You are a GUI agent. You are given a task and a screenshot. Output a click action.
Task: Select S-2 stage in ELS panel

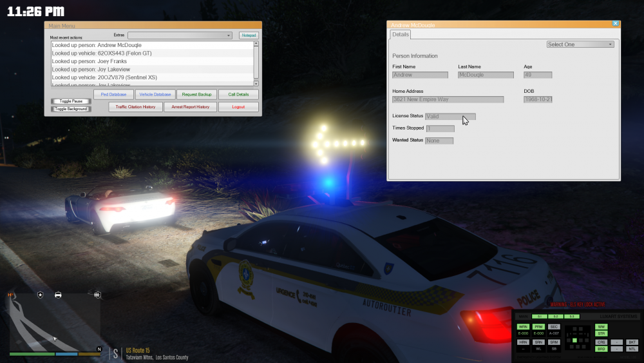pos(555,317)
